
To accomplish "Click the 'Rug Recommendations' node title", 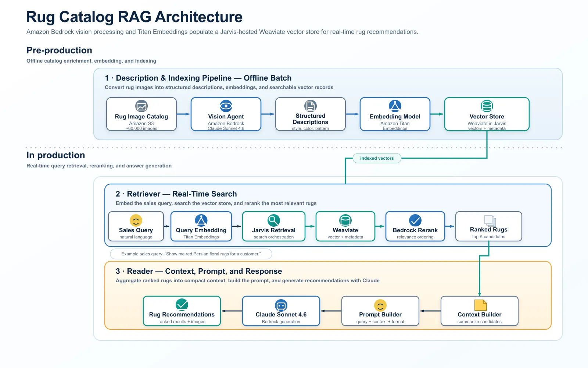I will click(182, 315).
